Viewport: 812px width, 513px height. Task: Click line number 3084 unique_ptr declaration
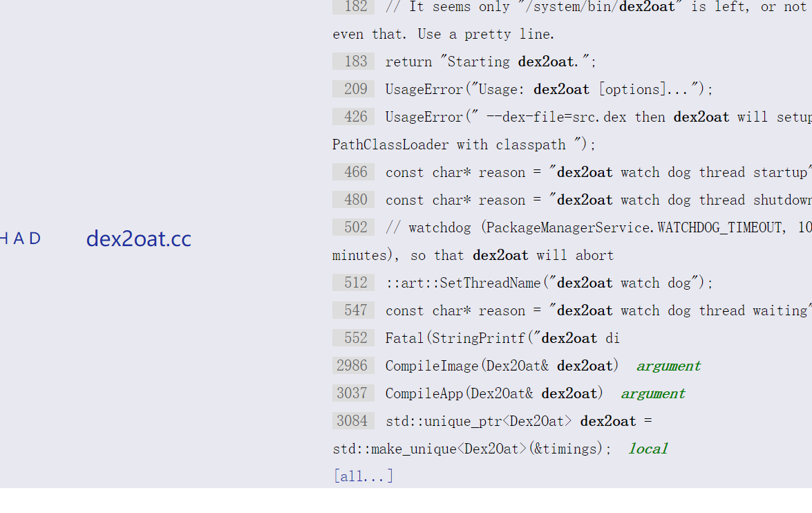pos(354,421)
